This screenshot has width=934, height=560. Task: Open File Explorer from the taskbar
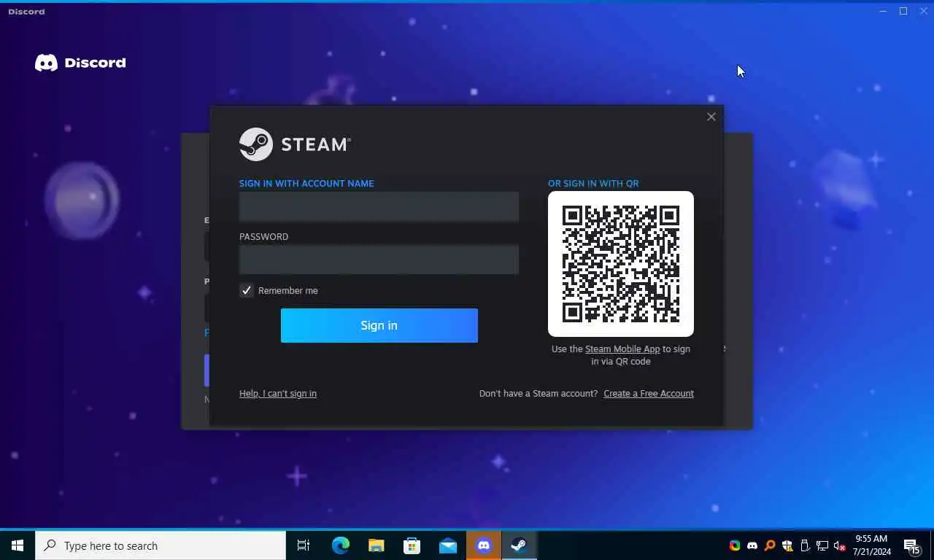pyautogui.click(x=376, y=545)
